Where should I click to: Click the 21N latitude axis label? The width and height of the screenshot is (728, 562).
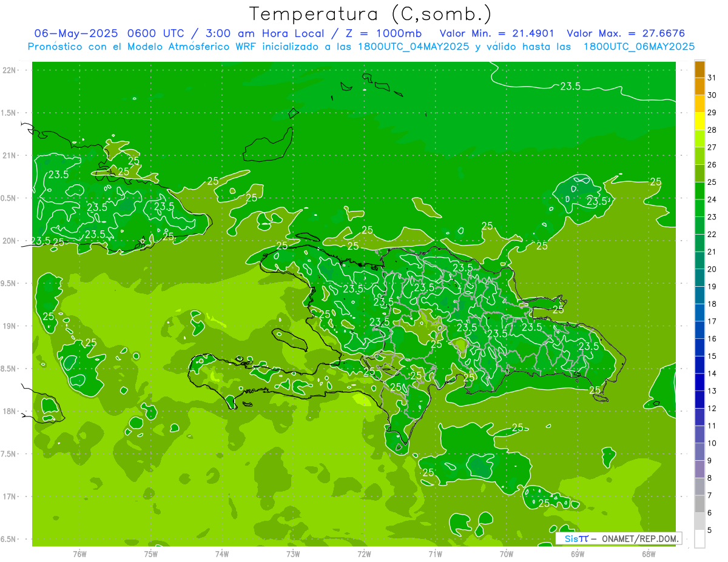pyautogui.click(x=10, y=155)
